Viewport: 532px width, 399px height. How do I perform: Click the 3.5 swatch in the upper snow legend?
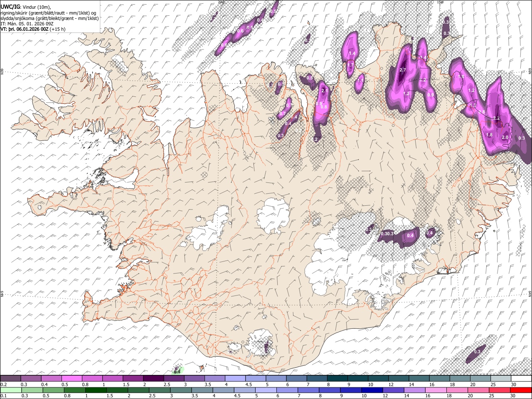[214, 378]
